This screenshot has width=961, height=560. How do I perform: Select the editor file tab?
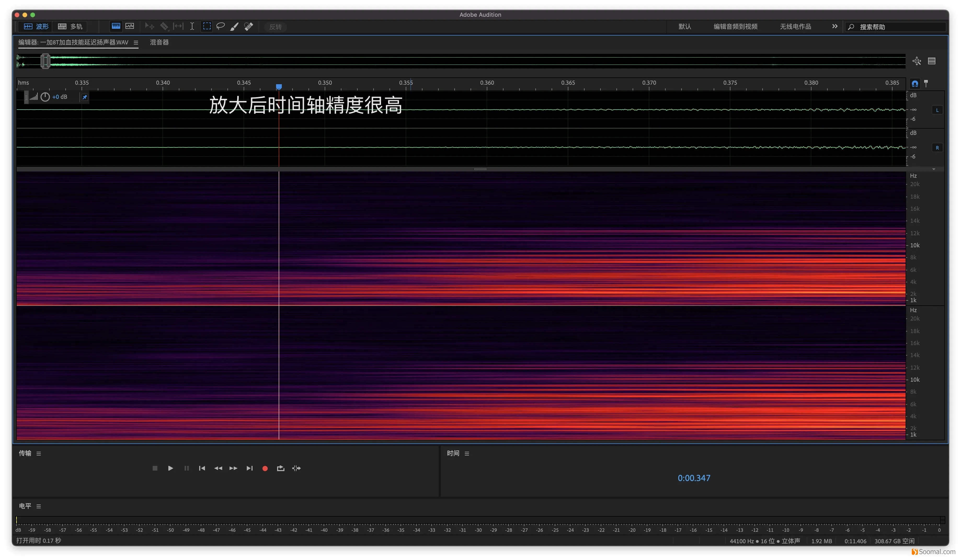click(74, 42)
